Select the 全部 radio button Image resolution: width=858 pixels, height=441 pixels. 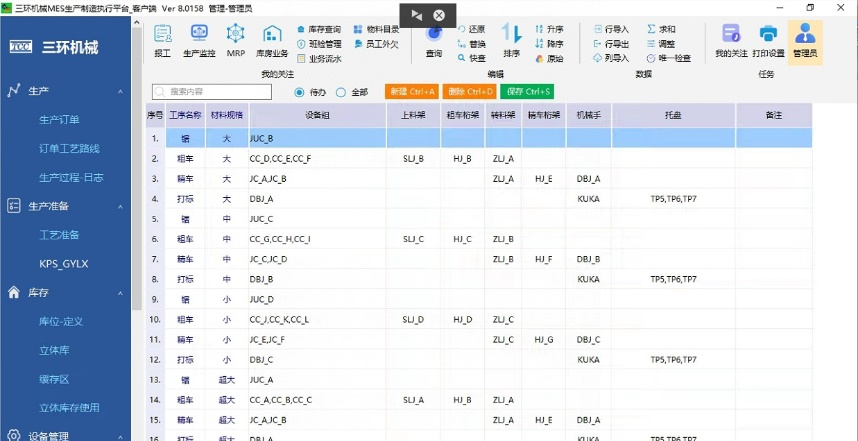click(341, 92)
